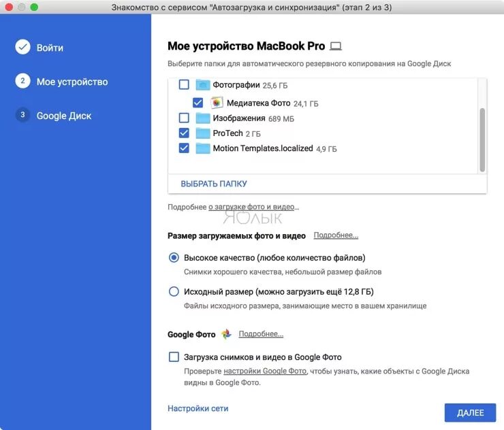Image resolution: width=504 pixels, height=430 pixels.
Task: Click the Фотографии folder name
Action: point(236,85)
